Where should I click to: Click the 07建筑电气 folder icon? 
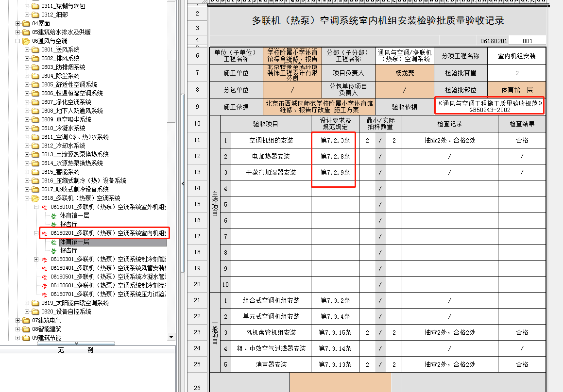tap(26, 321)
